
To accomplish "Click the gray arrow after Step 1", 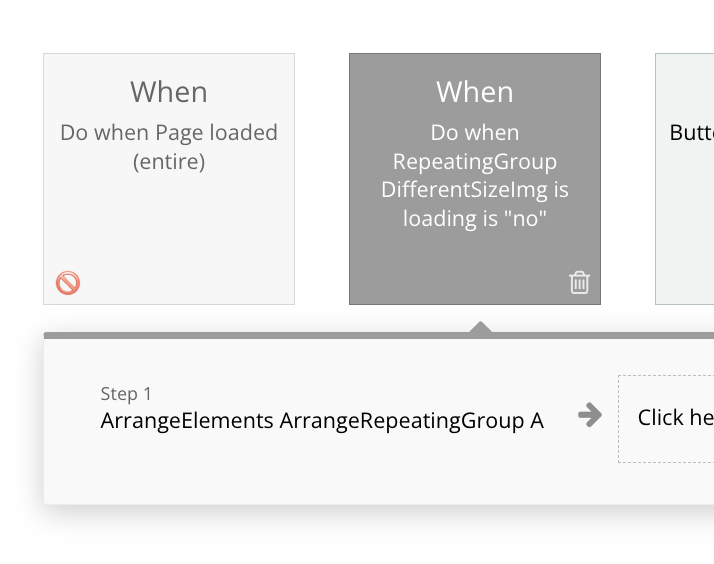I will point(590,415).
